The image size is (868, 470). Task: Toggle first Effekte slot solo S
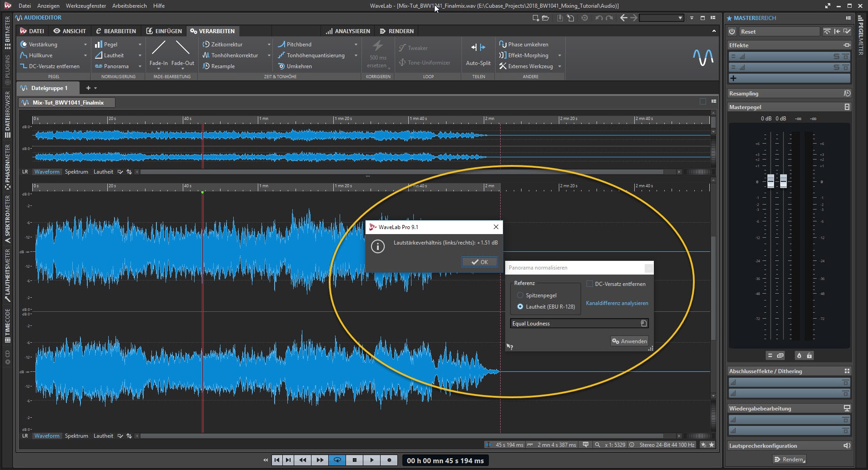[836, 56]
